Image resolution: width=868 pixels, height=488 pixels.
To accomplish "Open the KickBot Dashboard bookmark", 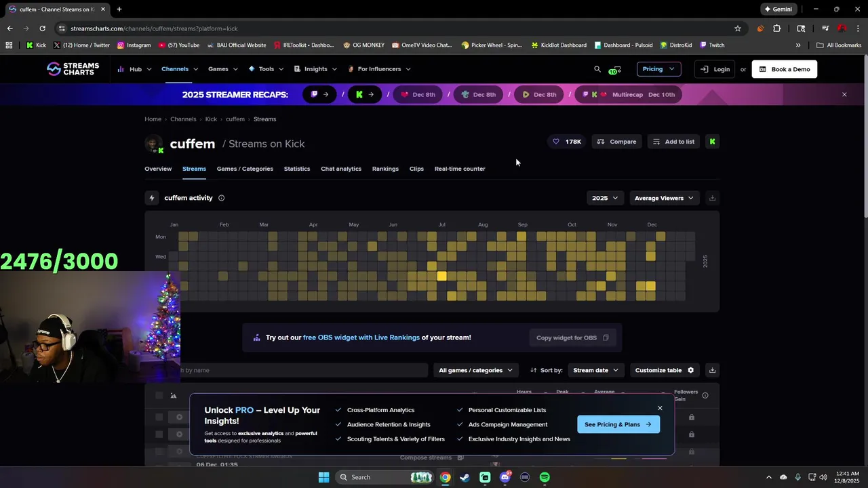I will click(559, 45).
